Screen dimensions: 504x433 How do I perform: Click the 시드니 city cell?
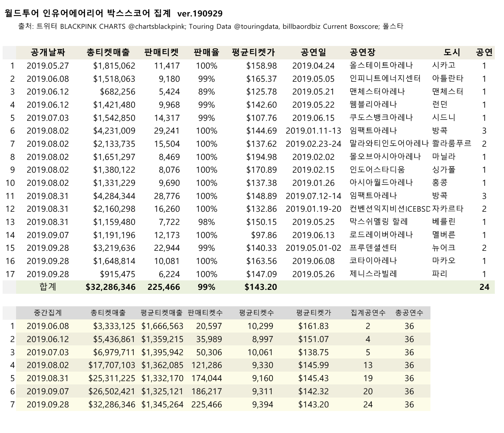pyautogui.click(x=444, y=118)
